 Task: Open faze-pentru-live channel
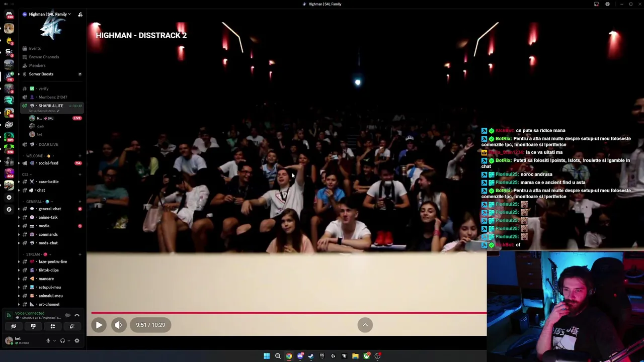(x=52, y=261)
